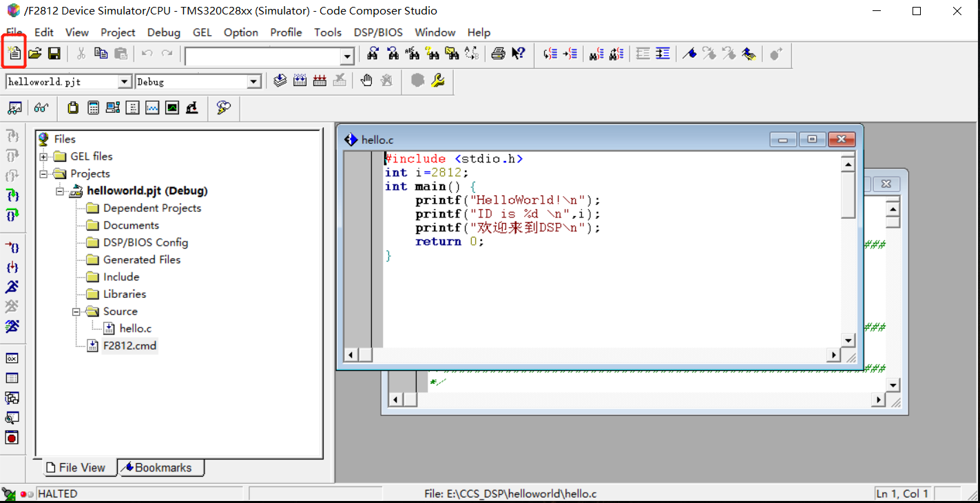Viewport: 980px width, 503px height.
Task: Click the microscope icon
Action: (192, 108)
